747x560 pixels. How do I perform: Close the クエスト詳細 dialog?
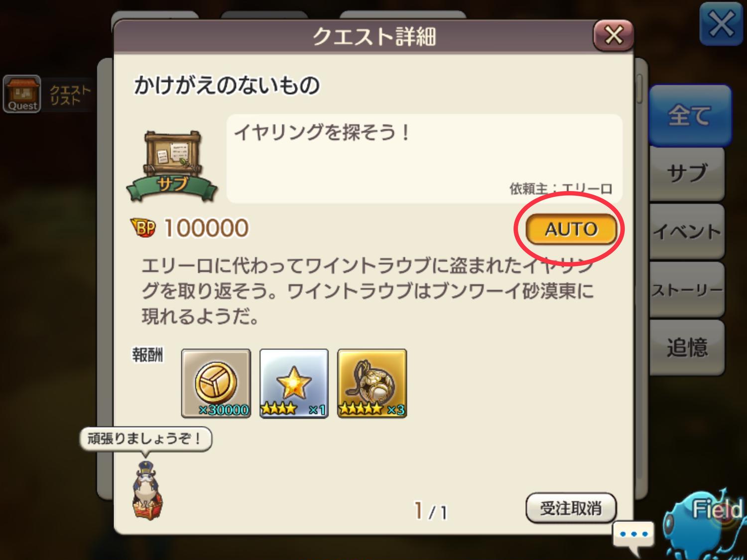click(x=613, y=35)
